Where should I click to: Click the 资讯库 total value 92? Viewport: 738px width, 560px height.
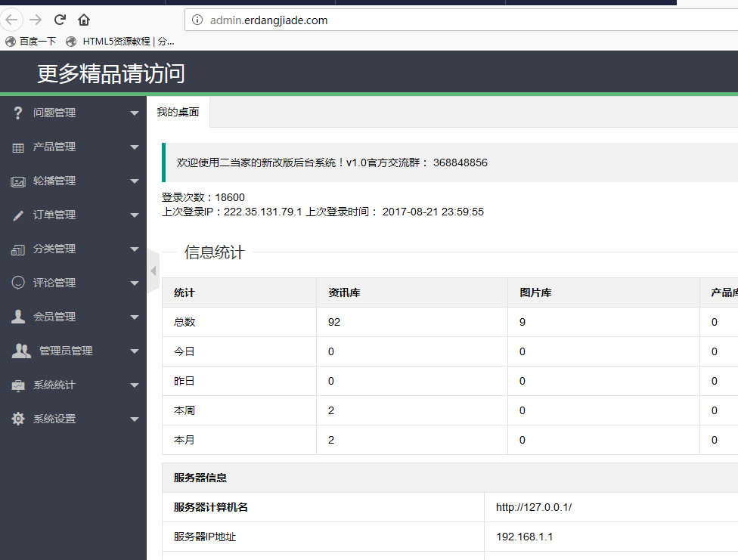(334, 323)
